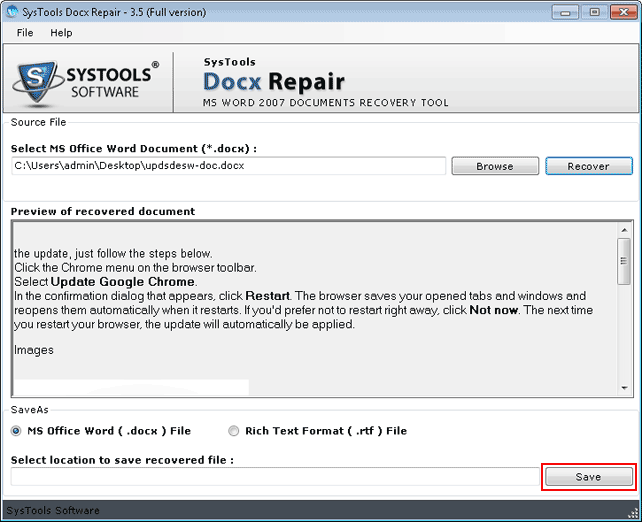This screenshot has width=642, height=522.
Task: Click the 'SysTools Software' status bar text
Action: click(x=53, y=511)
